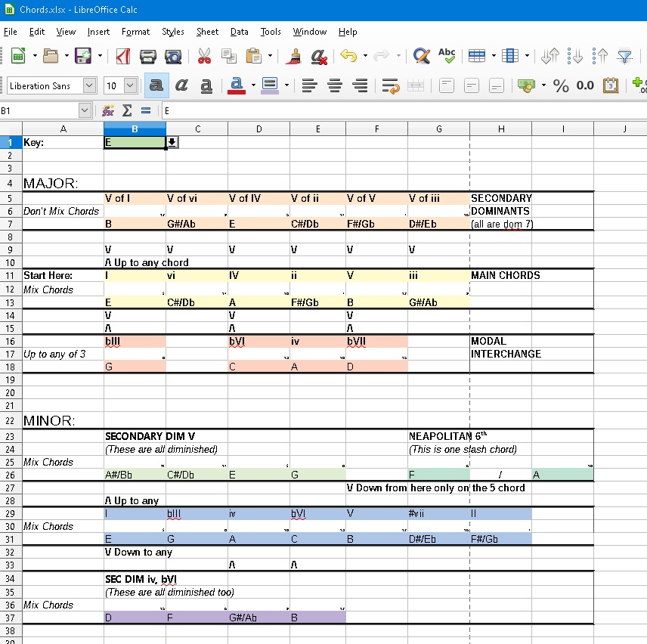Insert Sum using the sigma icon
The height and width of the screenshot is (644, 647).
point(127,110)
